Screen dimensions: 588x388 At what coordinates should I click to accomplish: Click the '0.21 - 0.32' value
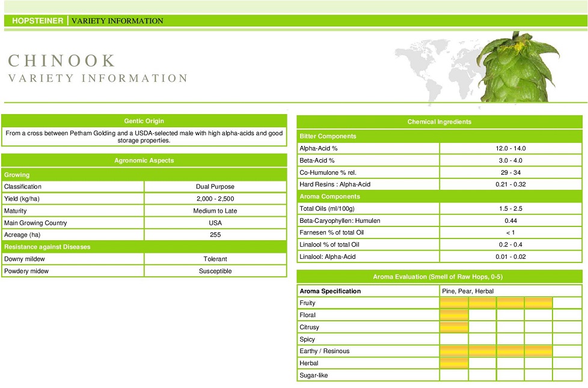(x=511, y=184)
